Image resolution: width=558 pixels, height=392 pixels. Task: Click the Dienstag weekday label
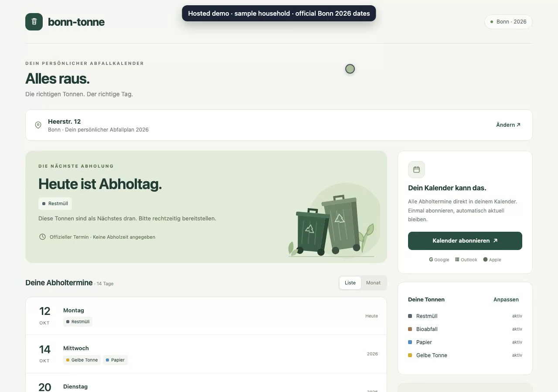click(75, 386)
